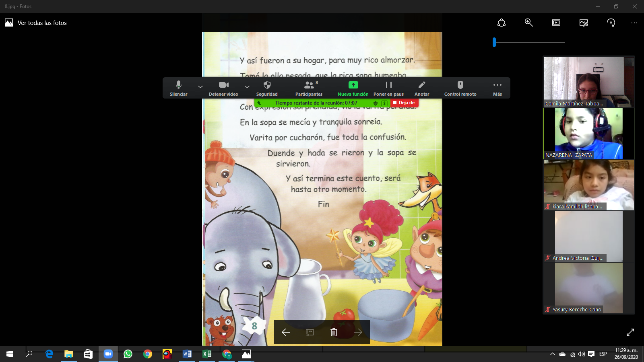Screen dimensions: 644x362
Task: Stop camera with Detener video
Action: 223,88
